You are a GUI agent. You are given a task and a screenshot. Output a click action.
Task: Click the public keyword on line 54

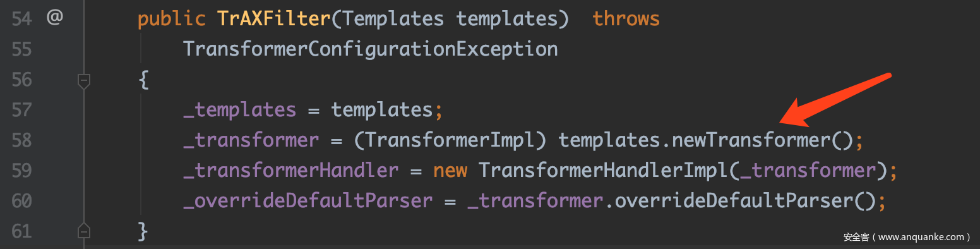[x=172, y=20]
